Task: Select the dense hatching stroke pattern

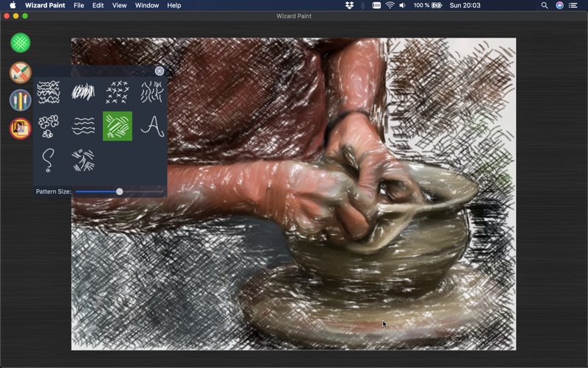Action: pyautogui.click(x=83, y=92)
